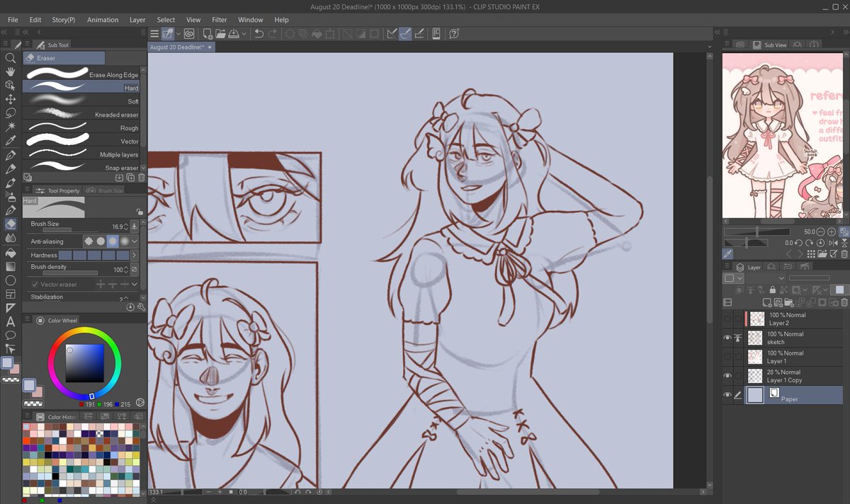This screenshot has height=504, width=850.
Task: Open the Filter menu
Action: click(x=220, y=20)
